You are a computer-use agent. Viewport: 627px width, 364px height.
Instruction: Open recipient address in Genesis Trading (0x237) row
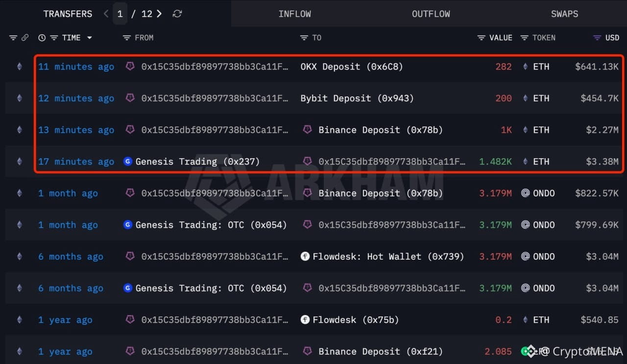[392, 162]
